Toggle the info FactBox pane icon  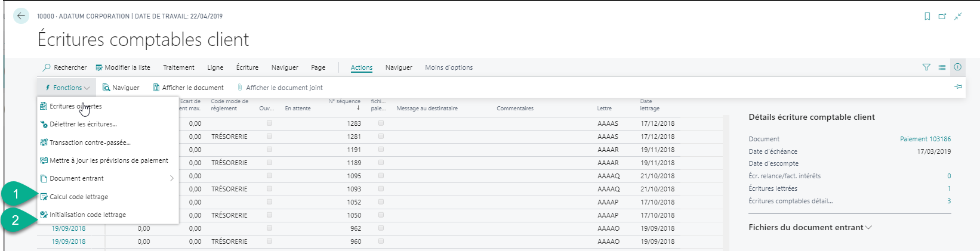click(x=957, y=67)
